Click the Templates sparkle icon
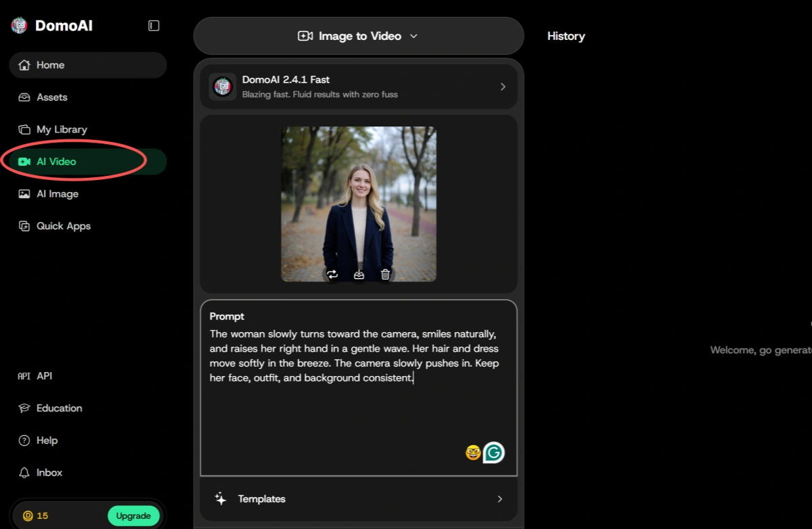812x529 pixels. pyautogui.click(x=221, y=499)
